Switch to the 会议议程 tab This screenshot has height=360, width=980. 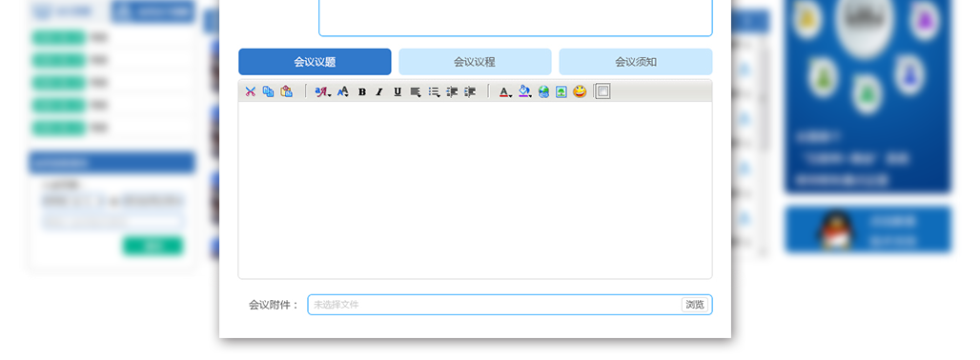click(475, 62)
